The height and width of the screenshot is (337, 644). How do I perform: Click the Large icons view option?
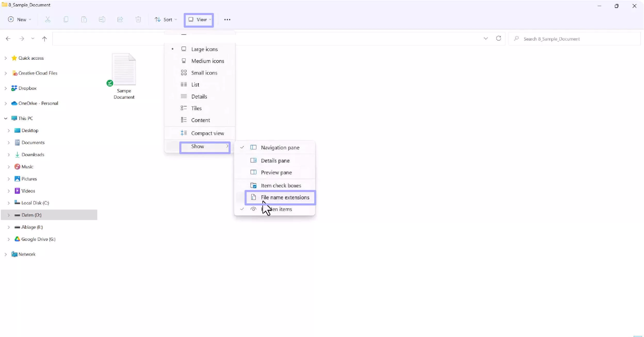pos(205,49)
